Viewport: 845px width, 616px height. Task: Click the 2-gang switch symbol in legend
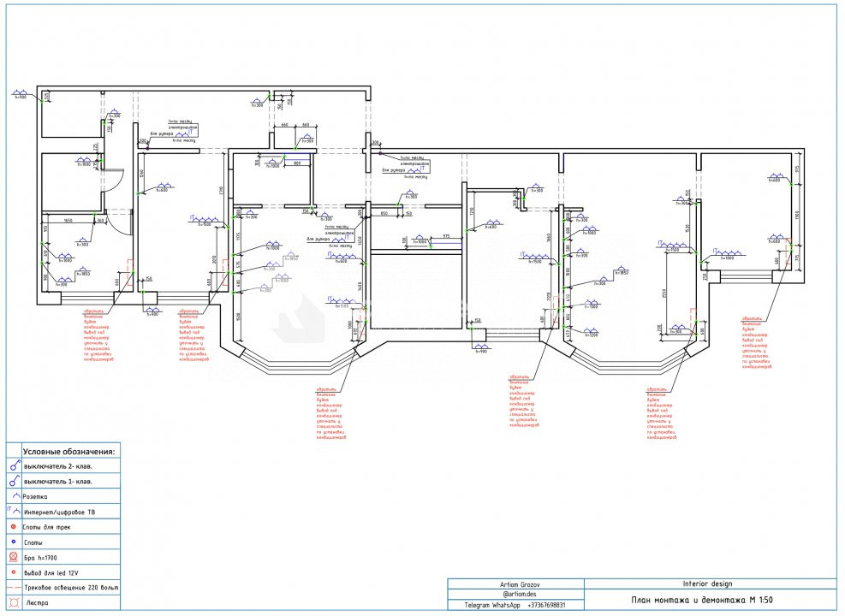[x=15, y=466]
